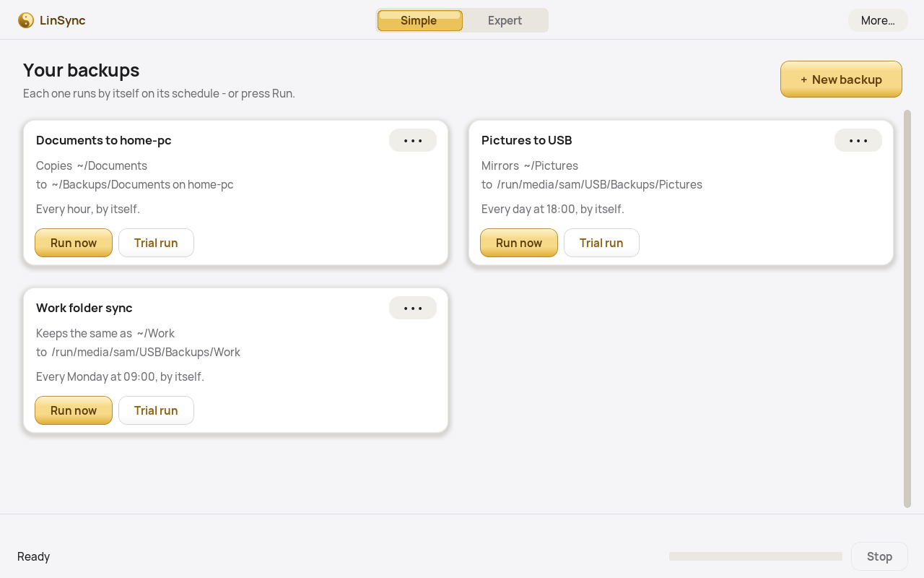Switch to Simple mode
Screen dimensions: 924x578
(419, 20)
